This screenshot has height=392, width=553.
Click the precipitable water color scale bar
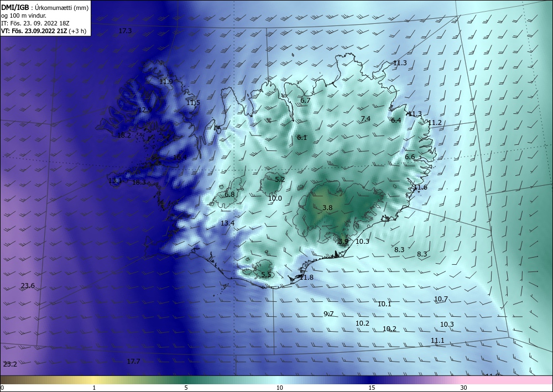click(276, 380)
